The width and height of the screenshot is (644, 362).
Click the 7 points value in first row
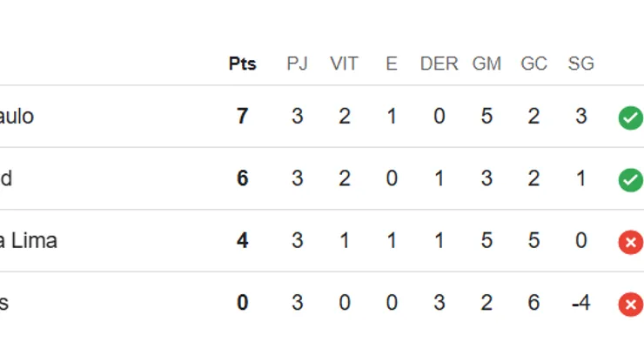coord(242,117)
